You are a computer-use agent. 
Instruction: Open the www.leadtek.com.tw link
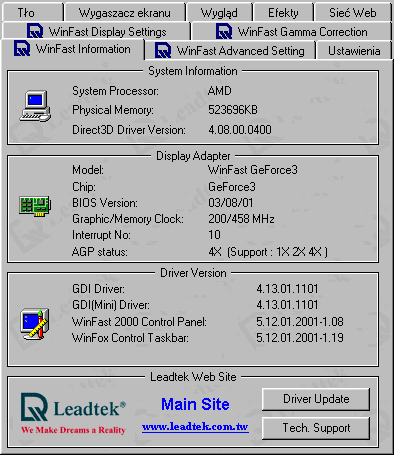click(195, 426)
